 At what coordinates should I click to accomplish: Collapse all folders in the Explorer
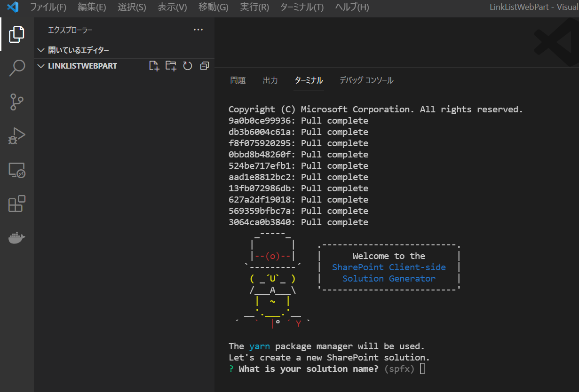click(x=204, y=66)
